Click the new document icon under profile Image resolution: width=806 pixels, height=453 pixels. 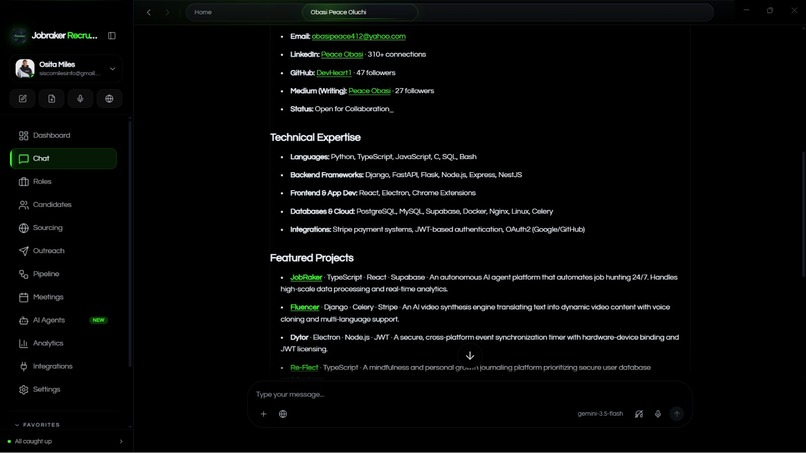[x=51, y=99]
